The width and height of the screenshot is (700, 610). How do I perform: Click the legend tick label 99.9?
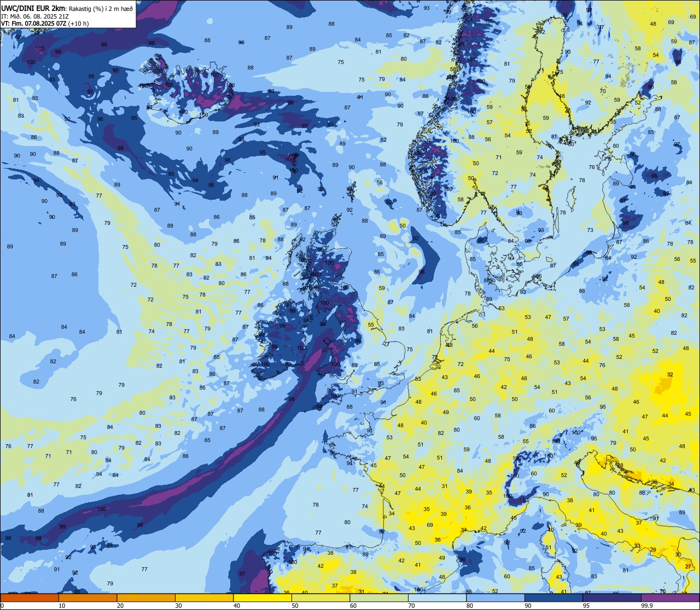[647, 606]
